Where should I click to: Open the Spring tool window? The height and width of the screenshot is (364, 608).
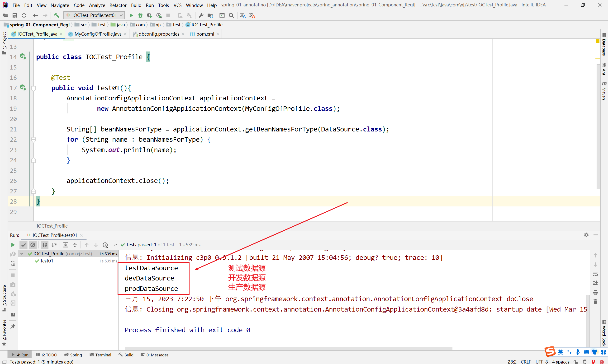pyautogui.click(x=73, y=355)
